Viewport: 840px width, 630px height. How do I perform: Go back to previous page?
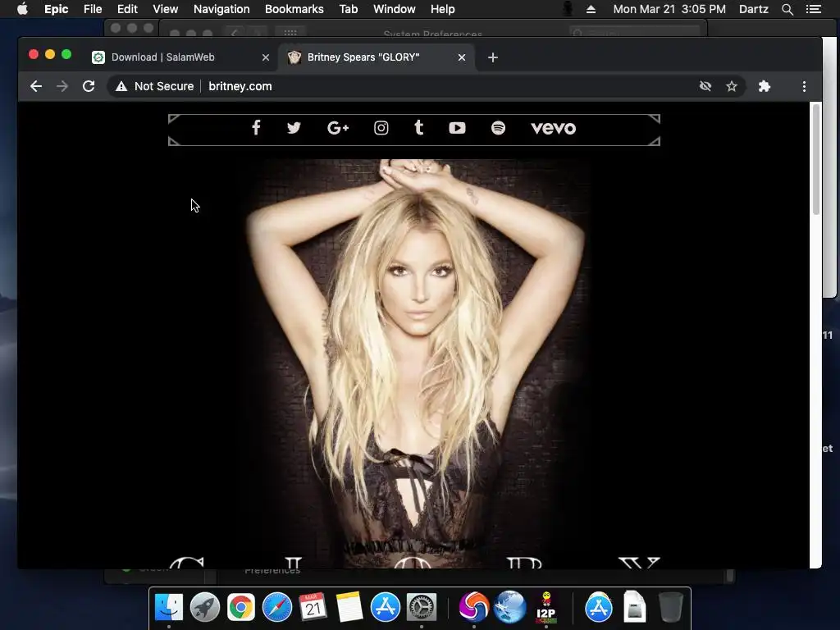click(36, 86)
